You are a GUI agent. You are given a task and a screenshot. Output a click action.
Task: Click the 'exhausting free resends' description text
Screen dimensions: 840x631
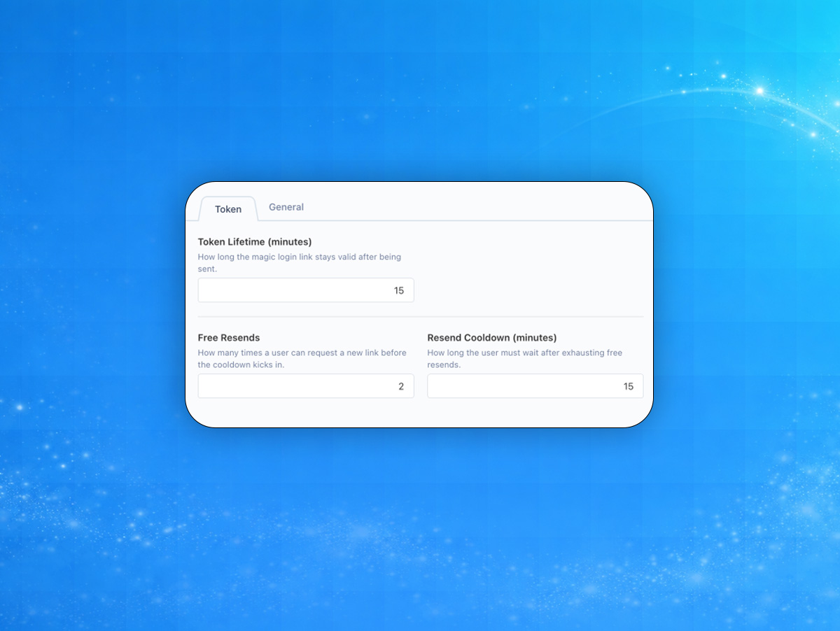click(525, 359)
